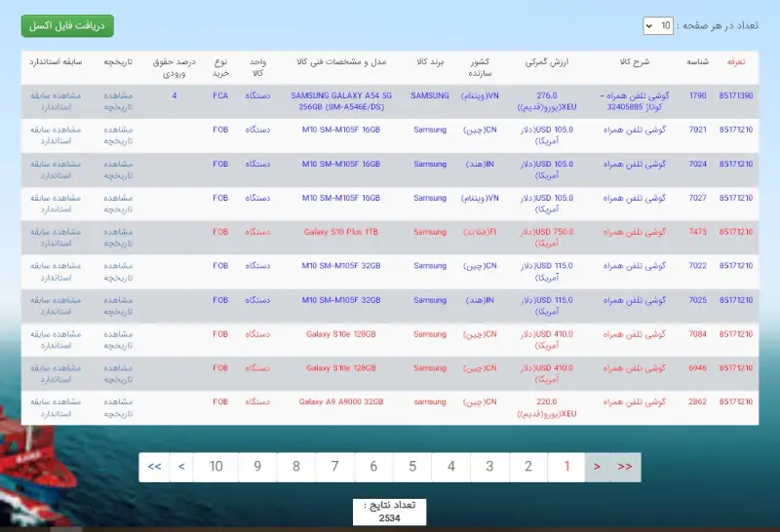Open the rows-per-page dropdown showing 10

coord(657,25)
